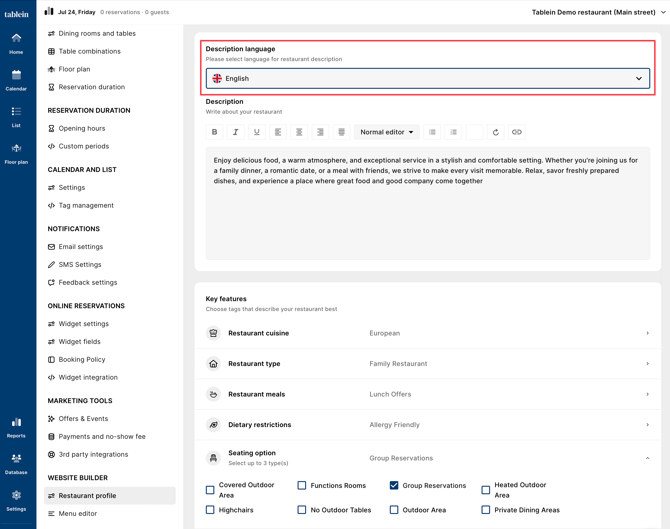This screenshot has width=670, height=529.
Task: Open restaurant selector Tablein Demo restaurant dropdown
Action: 598,12
